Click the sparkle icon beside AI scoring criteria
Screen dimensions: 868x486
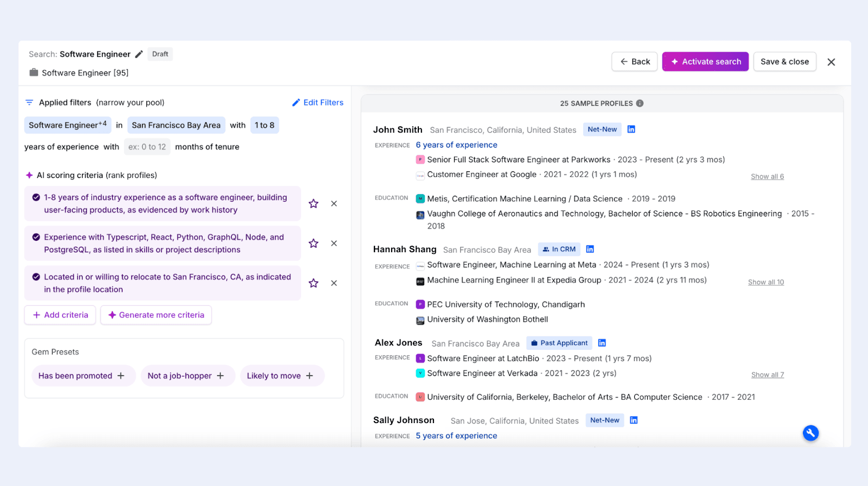[29, 175]
